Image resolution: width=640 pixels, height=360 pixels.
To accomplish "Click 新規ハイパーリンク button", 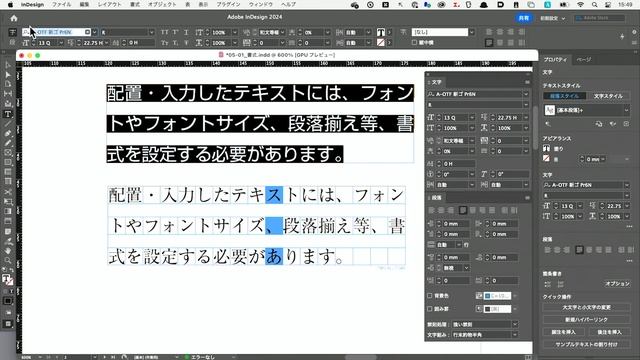I will 587,320.
